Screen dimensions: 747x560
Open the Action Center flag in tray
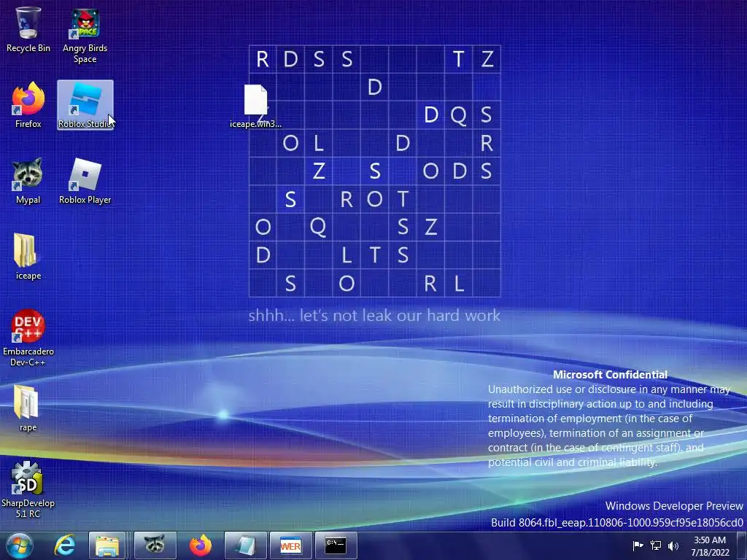click(x=638, y=545)
